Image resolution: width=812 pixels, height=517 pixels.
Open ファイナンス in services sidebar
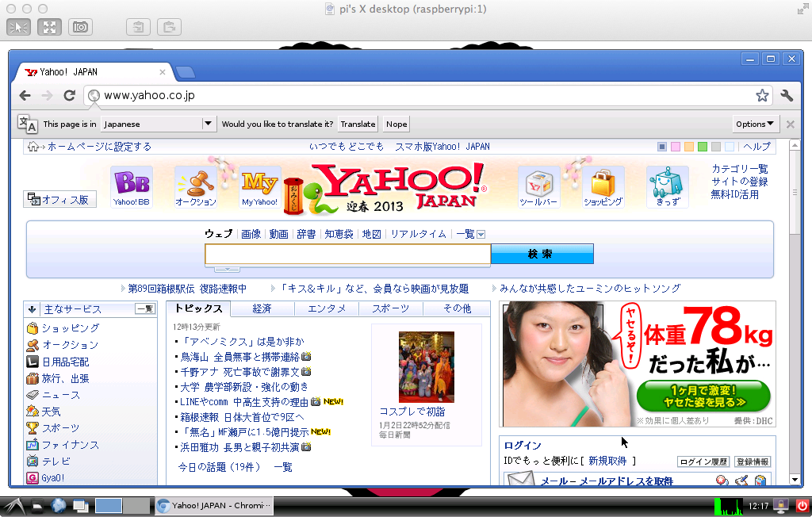(71, 445)
